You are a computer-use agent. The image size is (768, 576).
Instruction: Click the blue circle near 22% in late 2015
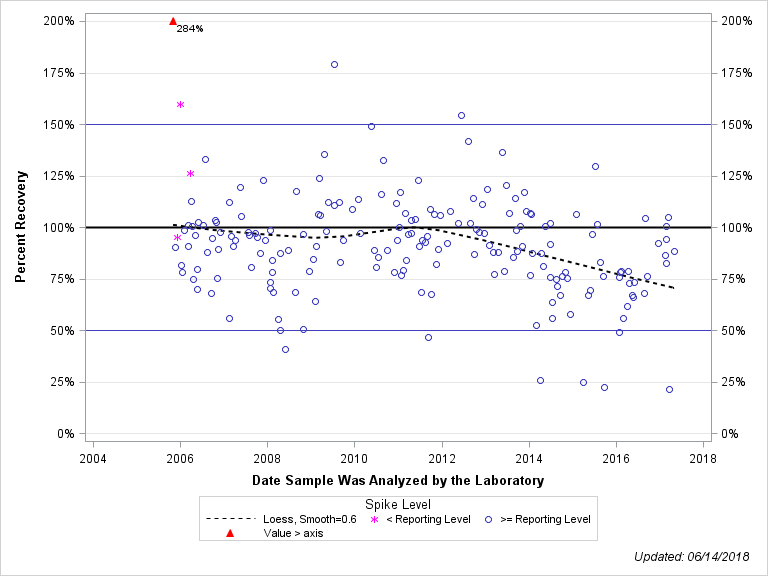[604, 387]
